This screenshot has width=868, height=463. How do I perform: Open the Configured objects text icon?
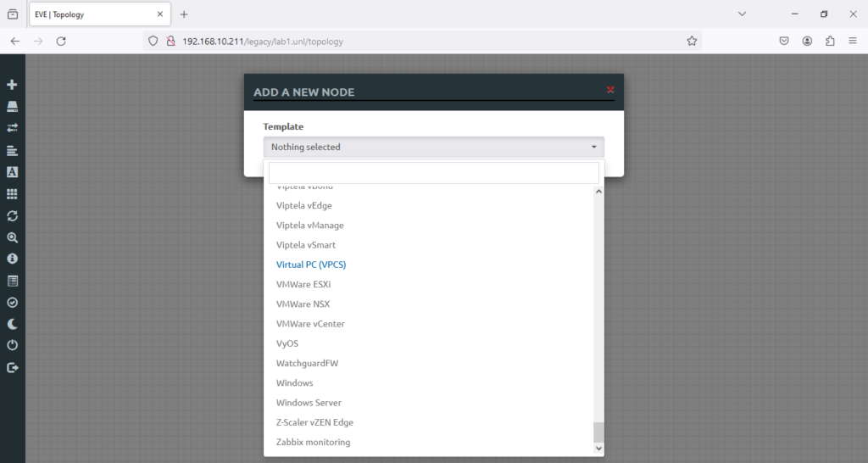point(12,172)
